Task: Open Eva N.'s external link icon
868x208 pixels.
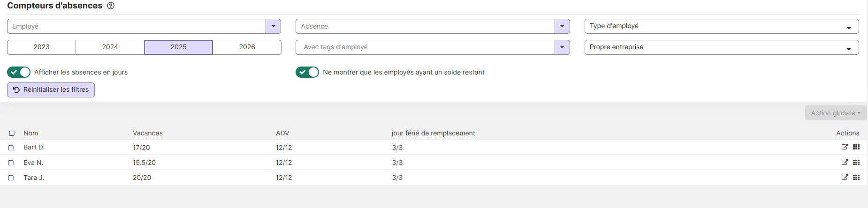Action: point(845,163)
